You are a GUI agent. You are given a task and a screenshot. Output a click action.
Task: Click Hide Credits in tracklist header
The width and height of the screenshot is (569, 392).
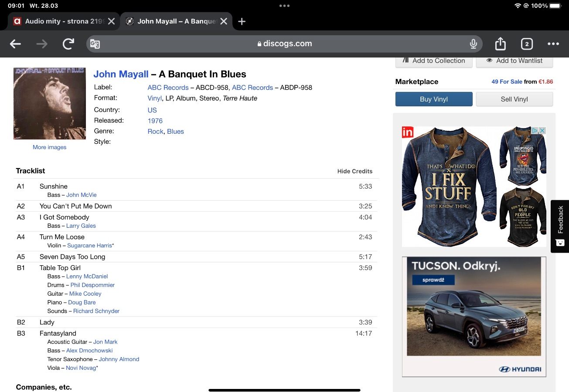pyautogui.click(x=355, y=171)
